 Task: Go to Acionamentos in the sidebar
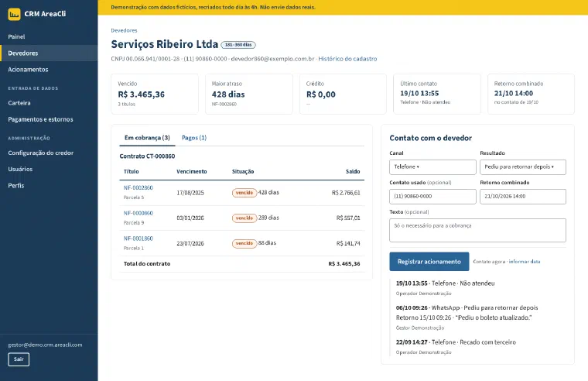[49, 70]
